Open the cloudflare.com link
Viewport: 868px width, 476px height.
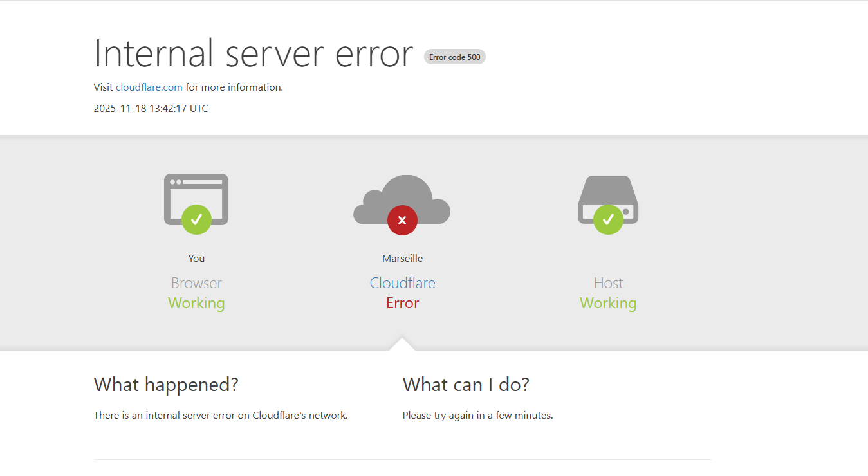tap(149, 87)
